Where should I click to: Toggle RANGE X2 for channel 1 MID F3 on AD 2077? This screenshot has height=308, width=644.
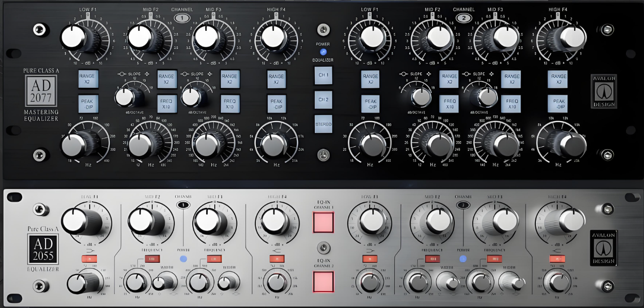(229, 79)
